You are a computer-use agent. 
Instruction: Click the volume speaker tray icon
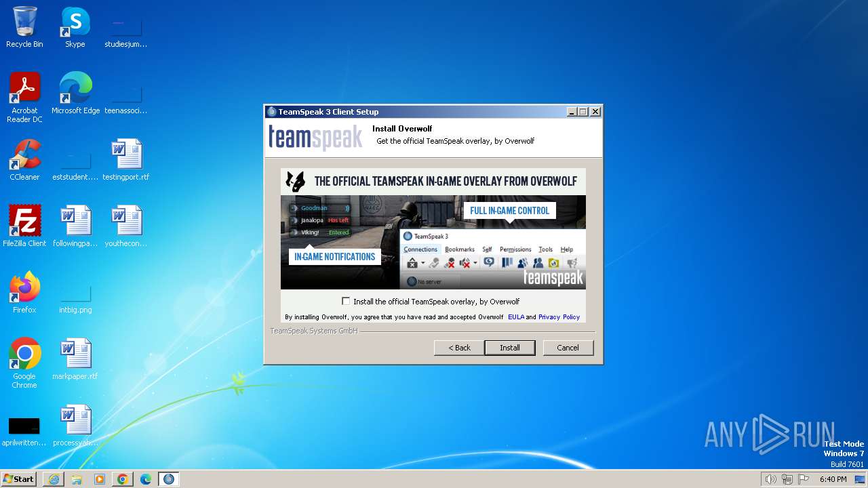pyautogui.click(x=771, y=479)
